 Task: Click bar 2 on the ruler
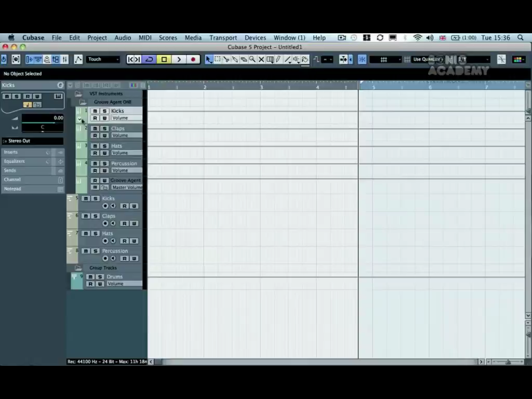(x=205, y=87)
